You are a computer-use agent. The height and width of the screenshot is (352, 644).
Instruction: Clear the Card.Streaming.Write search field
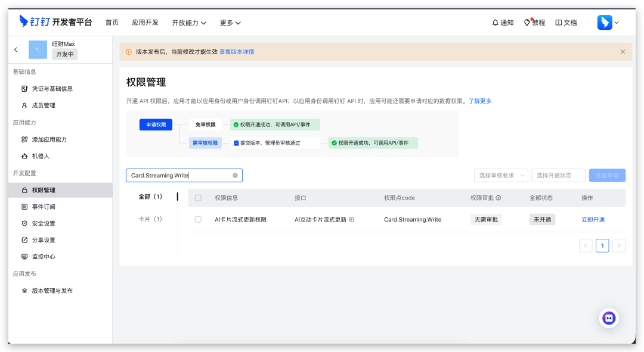click(x=235, y=176)
